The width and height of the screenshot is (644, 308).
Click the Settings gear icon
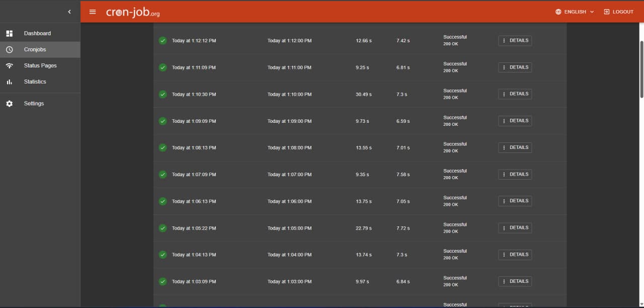[x=9, y=103]
